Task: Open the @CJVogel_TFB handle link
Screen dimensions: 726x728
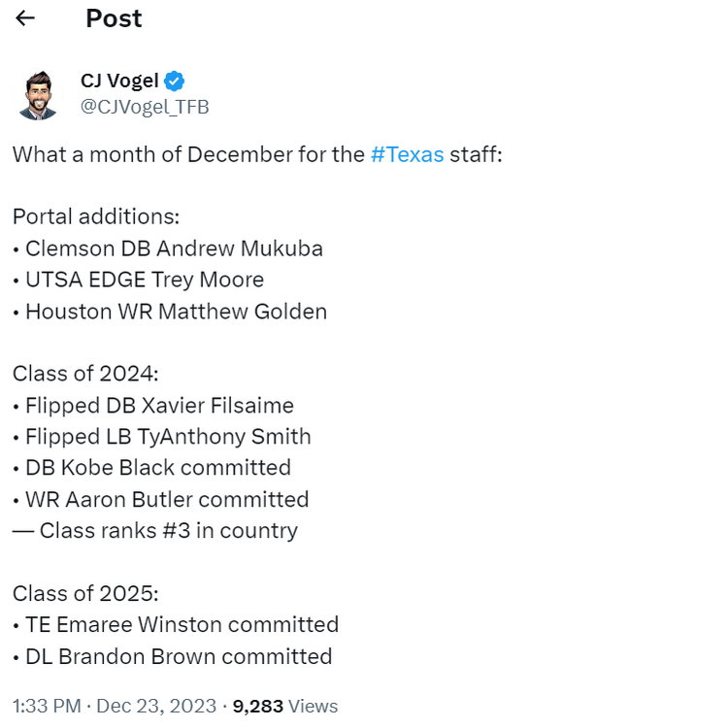Action: click(145, 107)
